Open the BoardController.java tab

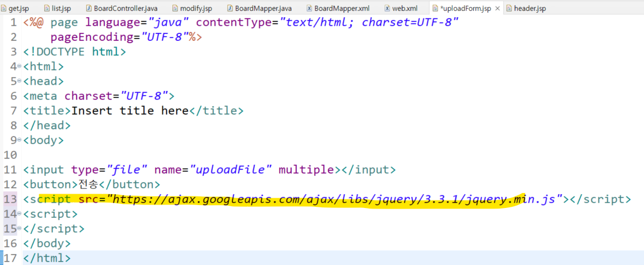(122, 8)
